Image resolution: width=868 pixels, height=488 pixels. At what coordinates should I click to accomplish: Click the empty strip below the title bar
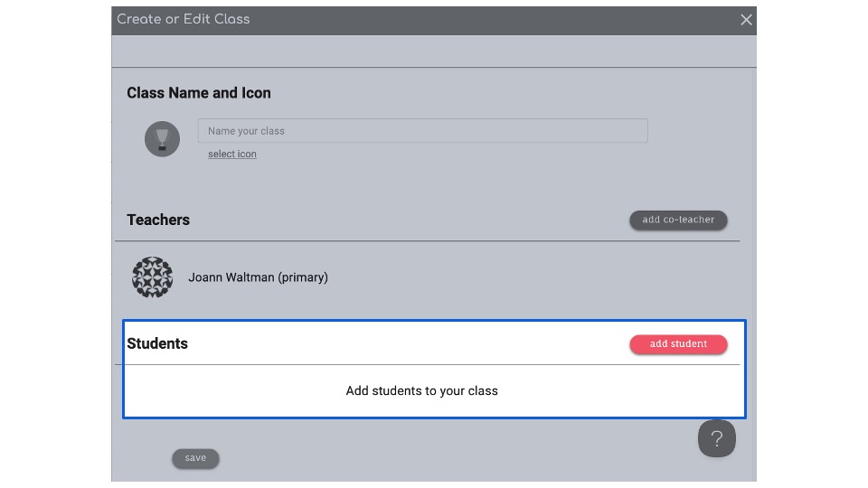tap(434, 52)
